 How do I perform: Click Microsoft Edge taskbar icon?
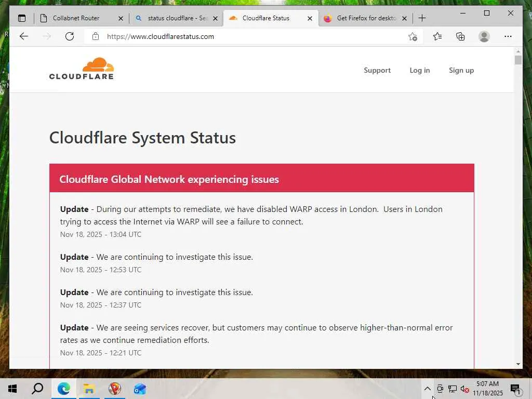64,389
